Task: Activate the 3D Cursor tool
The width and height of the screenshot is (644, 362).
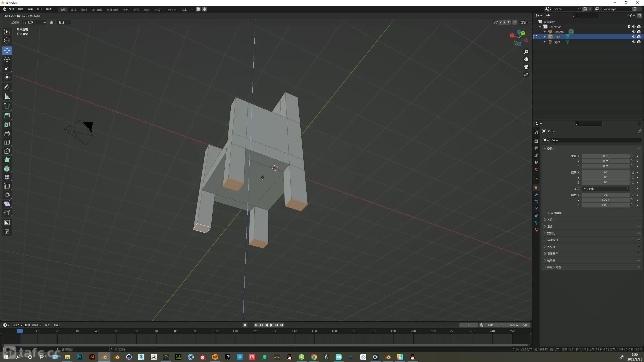Action: (x=7, y=40)
